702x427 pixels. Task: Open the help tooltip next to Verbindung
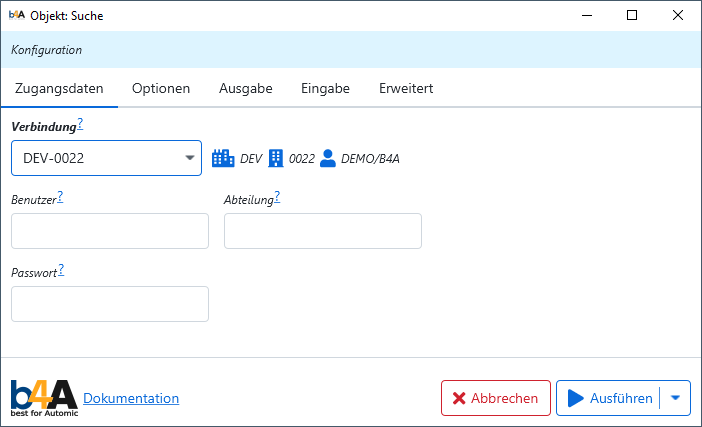80,124
